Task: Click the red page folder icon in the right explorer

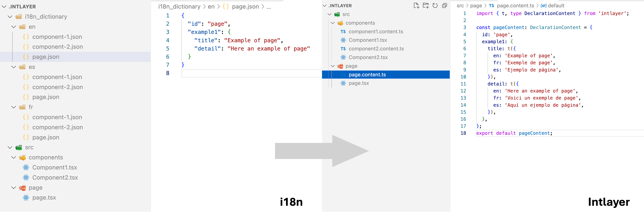Action: [340, 66]
